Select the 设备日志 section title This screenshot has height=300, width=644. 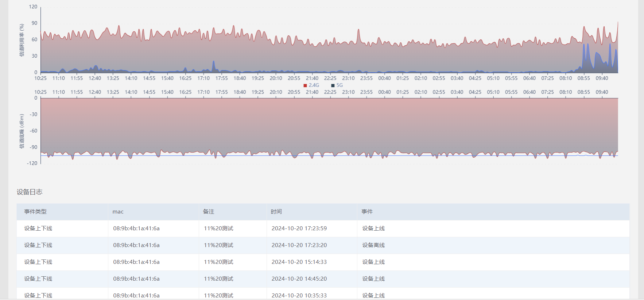[30, 192]
